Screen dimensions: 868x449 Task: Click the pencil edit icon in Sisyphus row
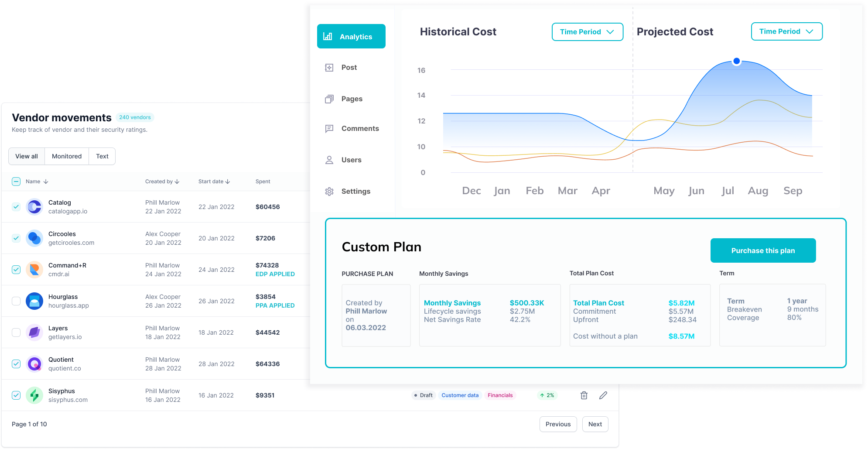[x=603, y=395]
